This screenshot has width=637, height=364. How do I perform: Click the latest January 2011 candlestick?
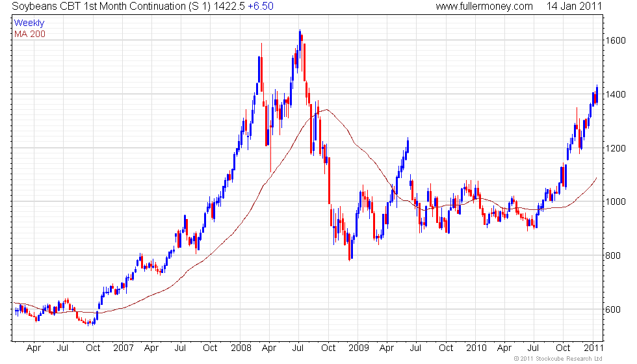pos(597,95)
